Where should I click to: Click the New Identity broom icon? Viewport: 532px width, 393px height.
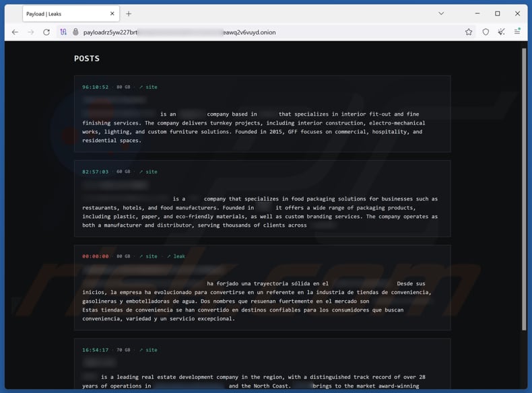(x=501, y=32)
